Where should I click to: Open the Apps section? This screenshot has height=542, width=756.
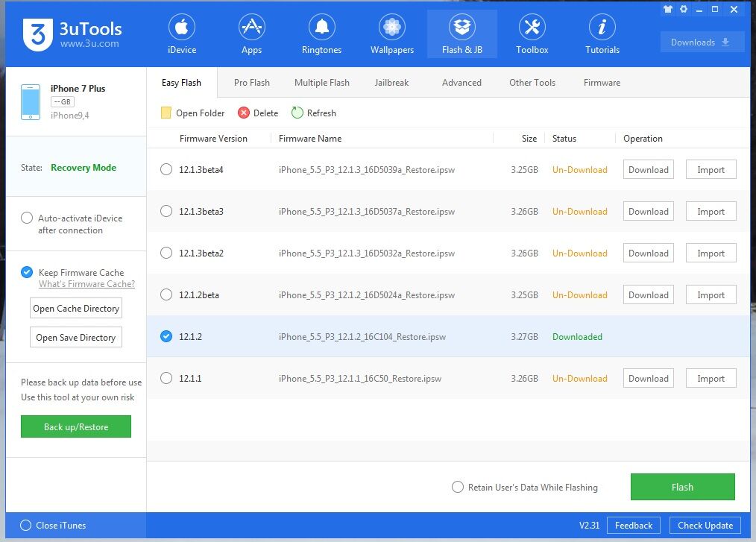point(252,34)
